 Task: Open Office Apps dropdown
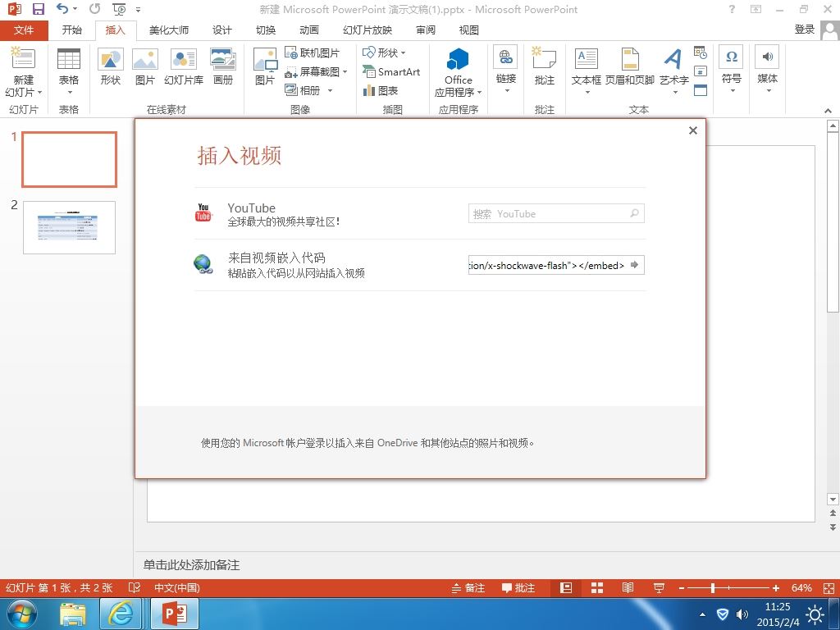(458, 72)
